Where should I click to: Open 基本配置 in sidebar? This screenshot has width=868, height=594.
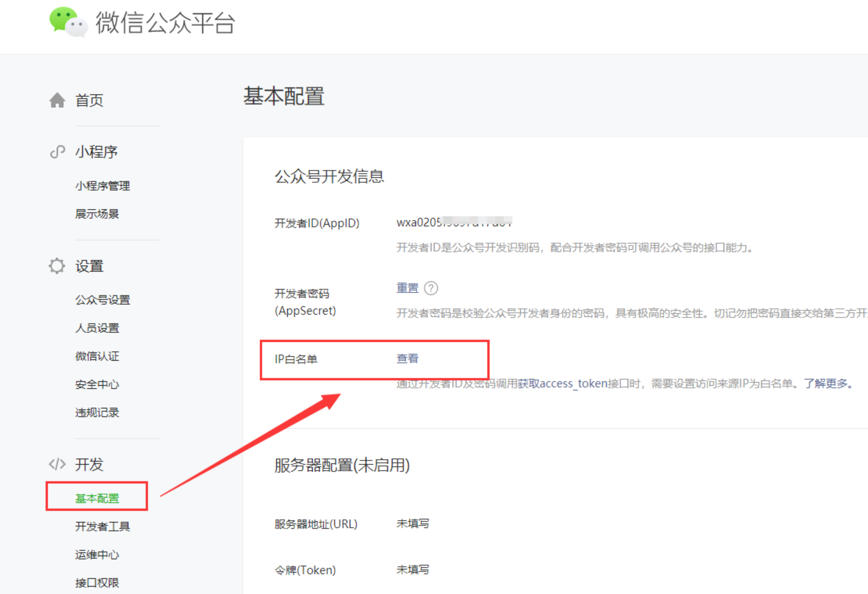tap(97, 498)
